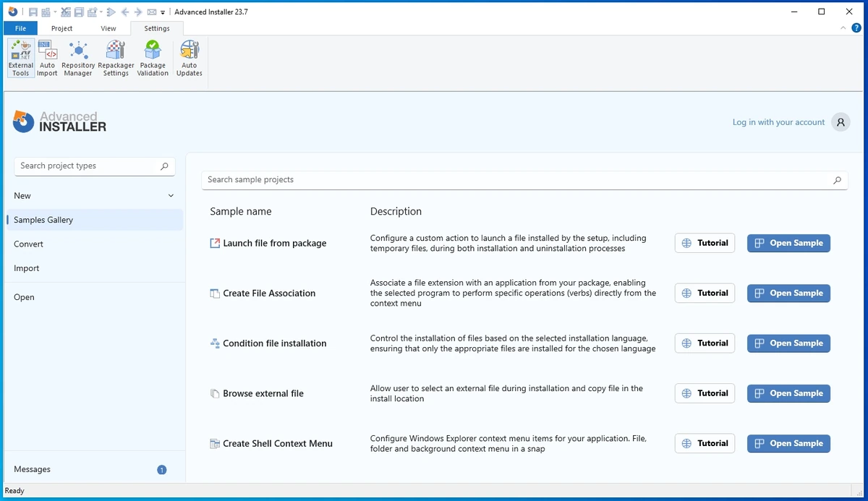
Task: Click the user account avatar icon
Action: 841,122
